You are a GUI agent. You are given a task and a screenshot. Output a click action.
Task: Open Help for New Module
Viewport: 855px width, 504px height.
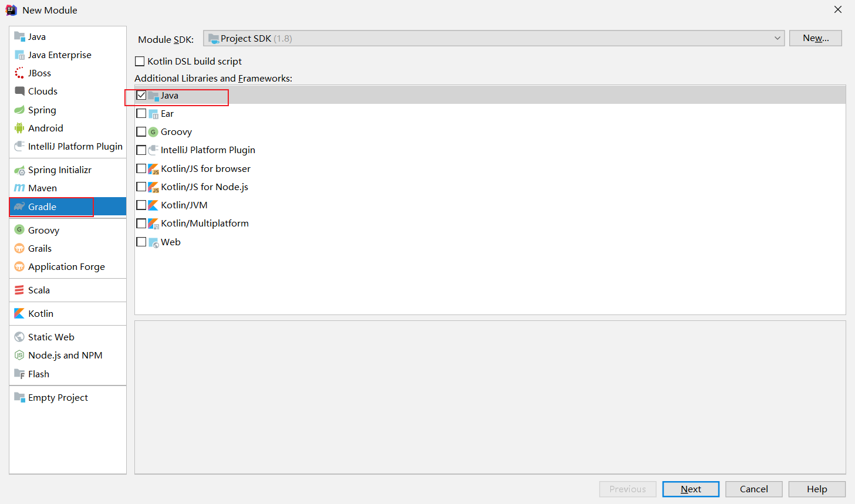[x=817, y=489]
